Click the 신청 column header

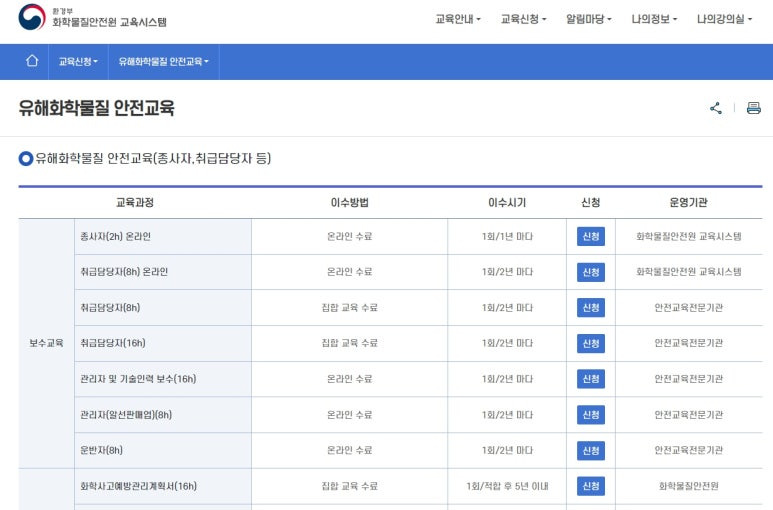[591, 203]
